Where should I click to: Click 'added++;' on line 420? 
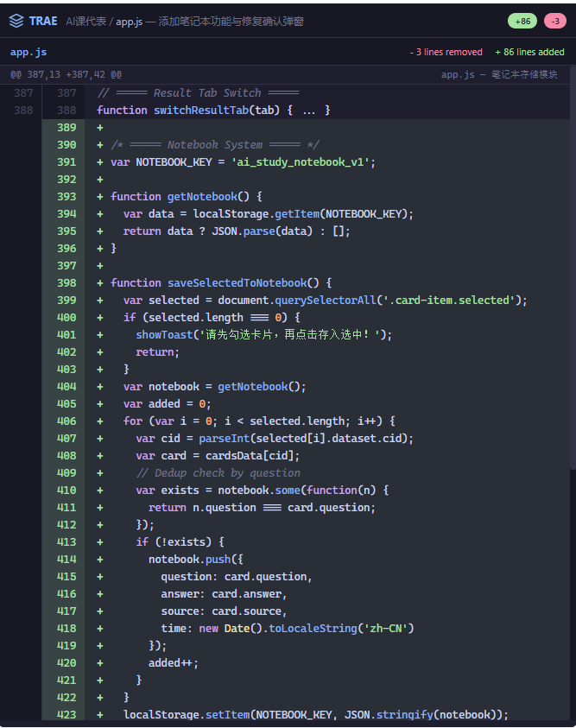[x=174, y=663]
